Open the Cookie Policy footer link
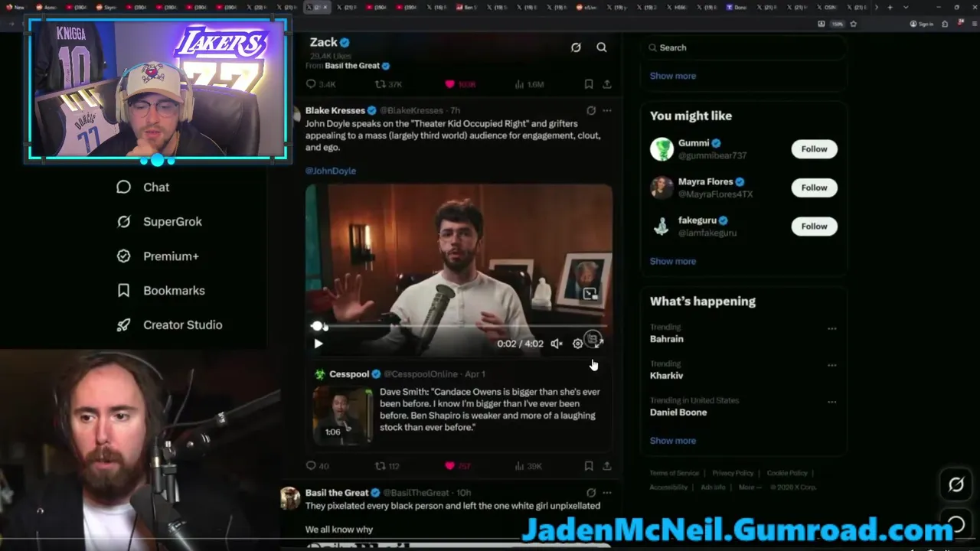 tap(787, 473)
